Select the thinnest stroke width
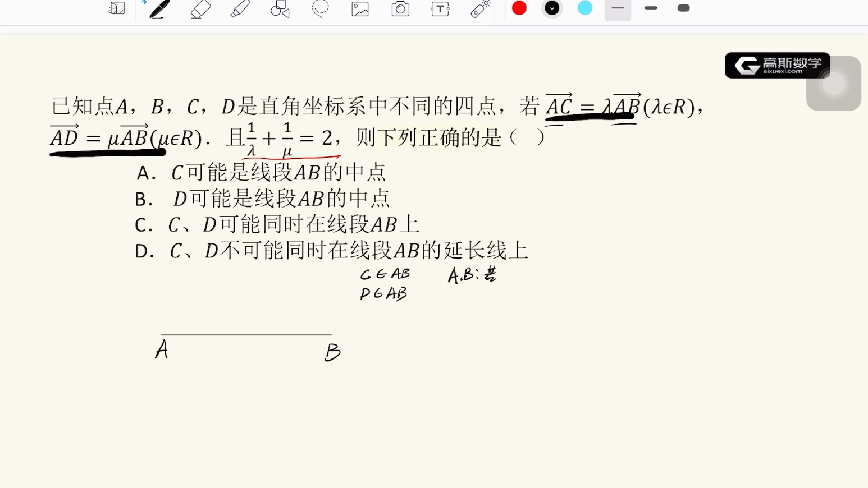This screenshot has width=868, height=488. tap(618, 8)
